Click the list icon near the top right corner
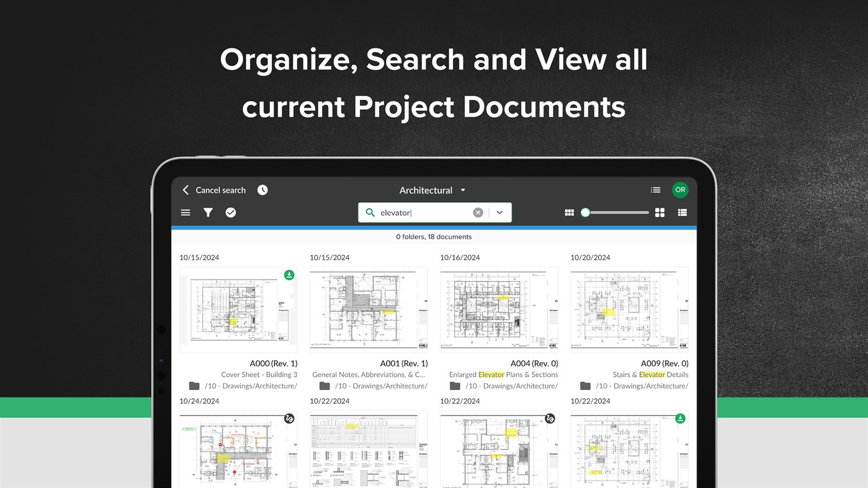This screenshot has width=868, height=488. point(655,190)
